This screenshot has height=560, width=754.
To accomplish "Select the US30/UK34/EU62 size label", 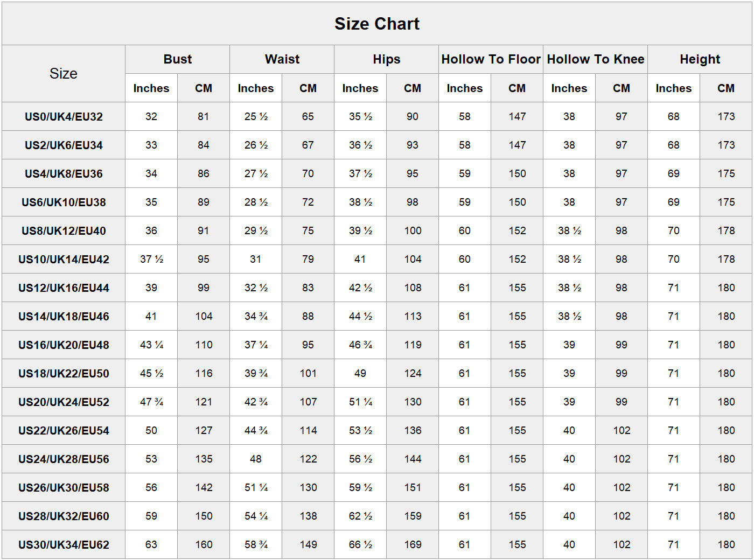I will pyautogui.click(x=64, y=545).
